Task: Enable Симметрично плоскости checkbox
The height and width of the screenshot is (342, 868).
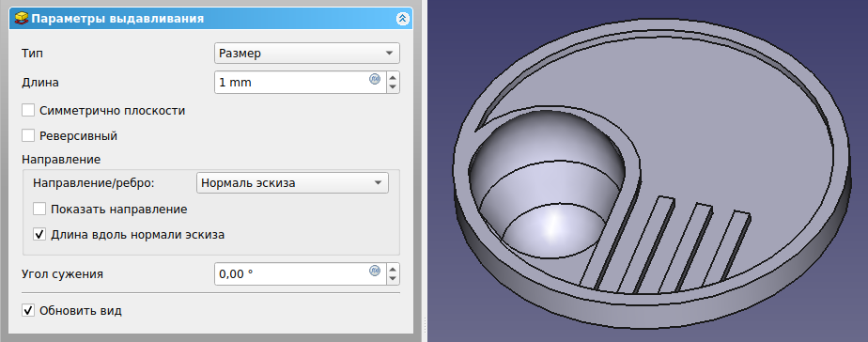Action: tap(28, 110)
